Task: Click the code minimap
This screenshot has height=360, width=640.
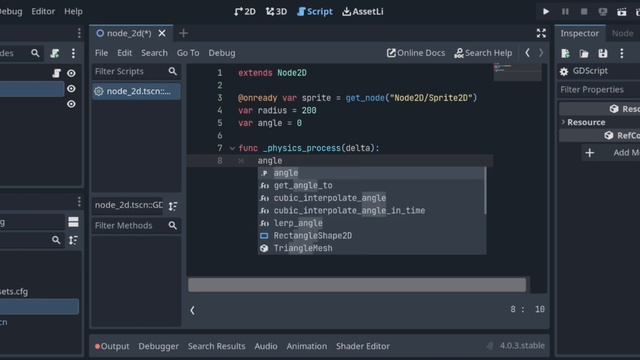Action: (x=517, y=72)
